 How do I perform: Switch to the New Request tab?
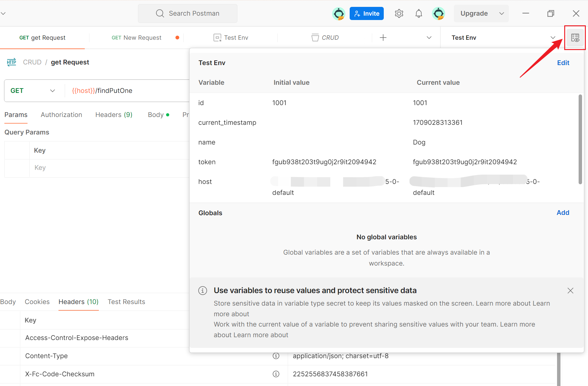(137, 38)
